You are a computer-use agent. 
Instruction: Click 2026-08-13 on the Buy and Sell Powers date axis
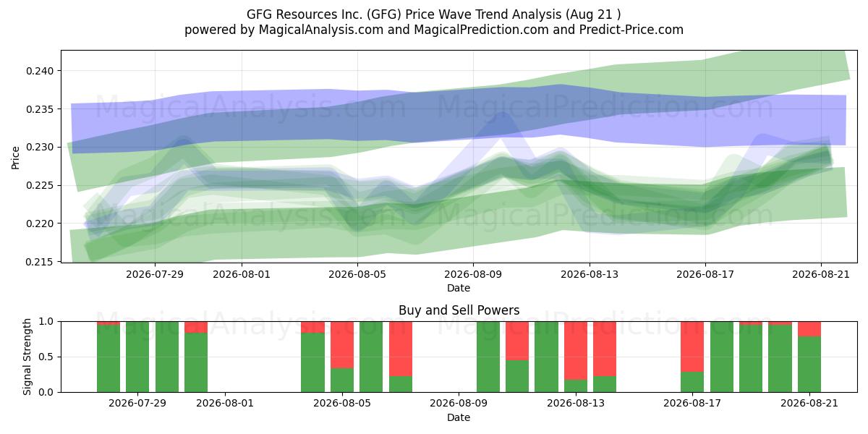(x=576, y=404)
